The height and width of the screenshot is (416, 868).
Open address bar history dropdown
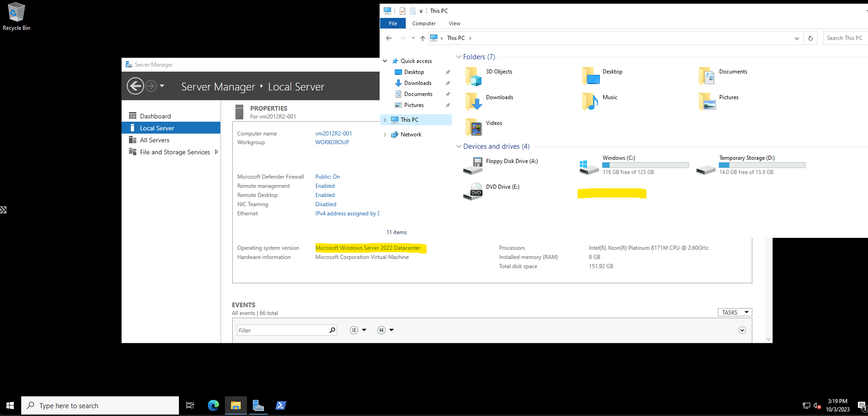pos(797,38)
